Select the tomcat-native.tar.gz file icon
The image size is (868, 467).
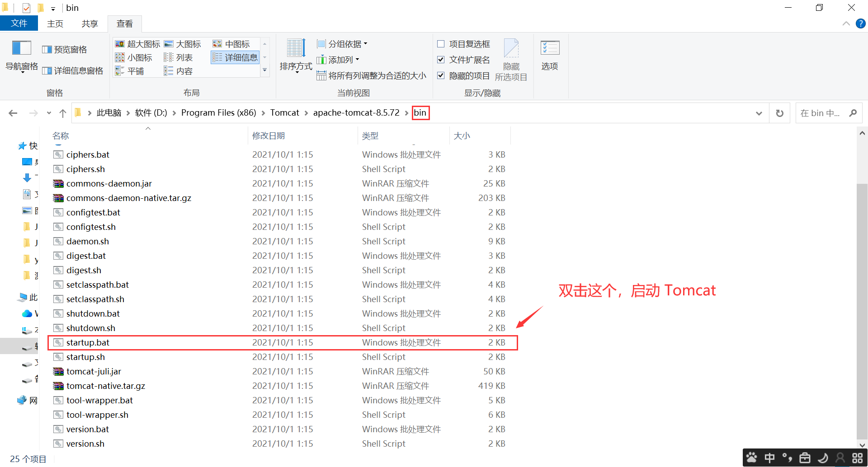(58, 386)
